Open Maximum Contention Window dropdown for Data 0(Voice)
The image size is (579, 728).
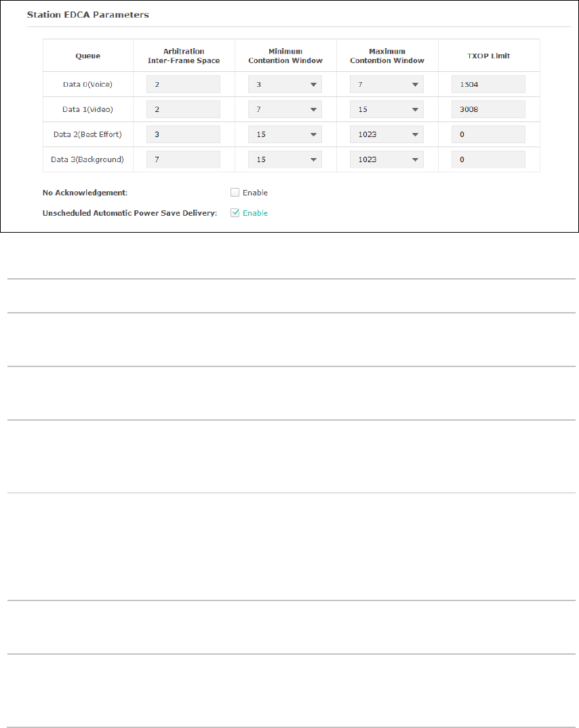pyautogui.click(x=386, y=85)
